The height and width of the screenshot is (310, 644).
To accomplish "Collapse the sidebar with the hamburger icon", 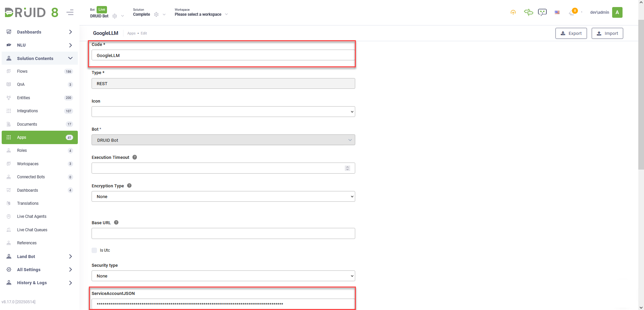I will click(70, 13).
